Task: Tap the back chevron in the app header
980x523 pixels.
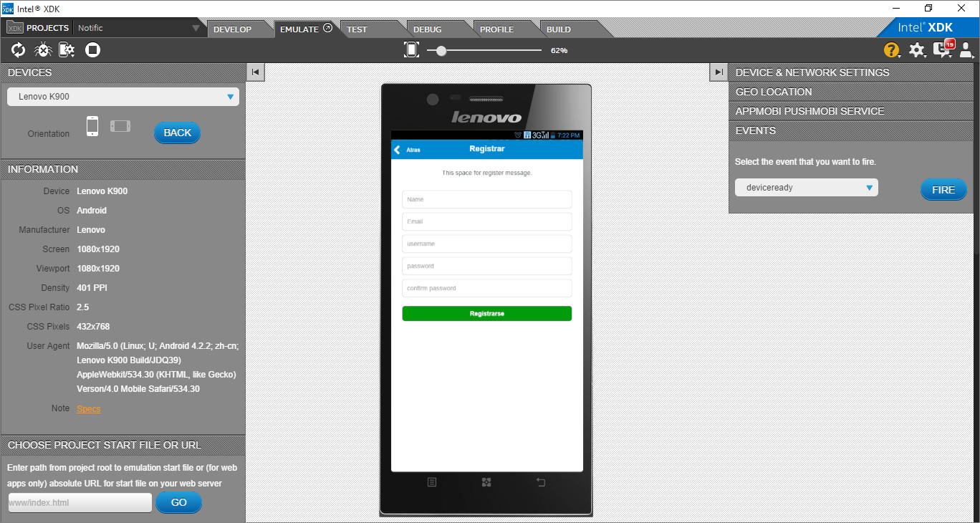Action: (x=398, y=150)
